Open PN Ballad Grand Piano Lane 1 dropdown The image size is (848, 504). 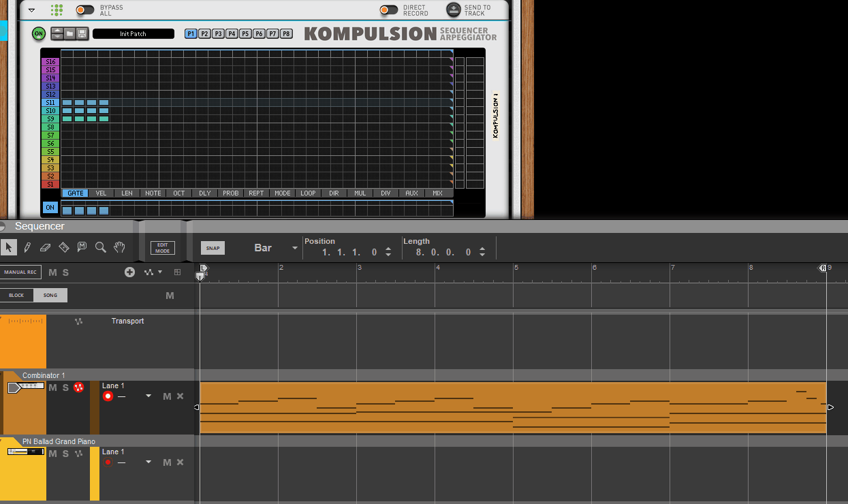(148, 462)
